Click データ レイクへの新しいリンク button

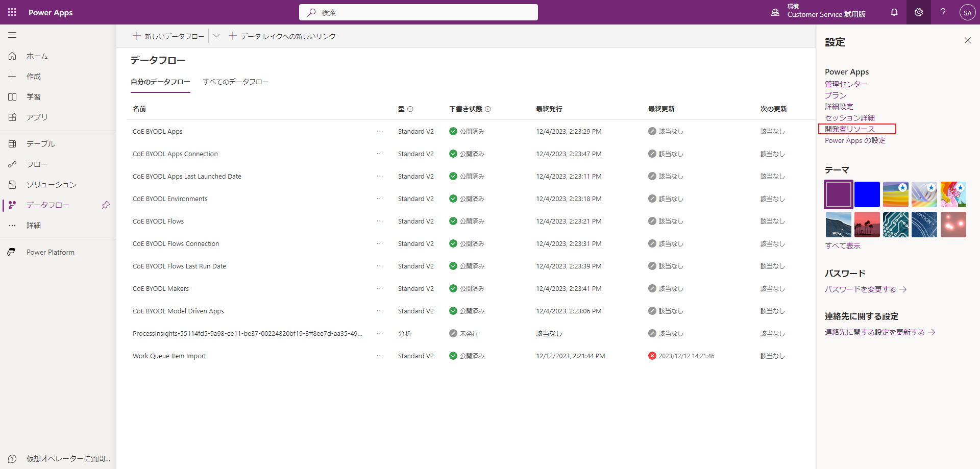pos(282,36)
